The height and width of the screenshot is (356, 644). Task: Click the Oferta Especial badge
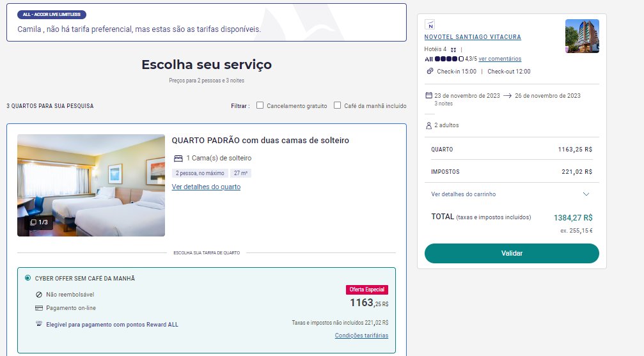367,290
